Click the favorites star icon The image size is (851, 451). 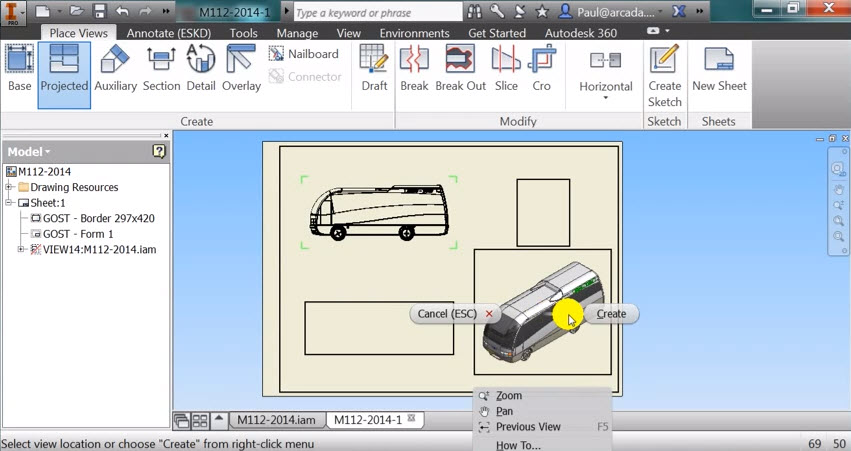point(542,11)
